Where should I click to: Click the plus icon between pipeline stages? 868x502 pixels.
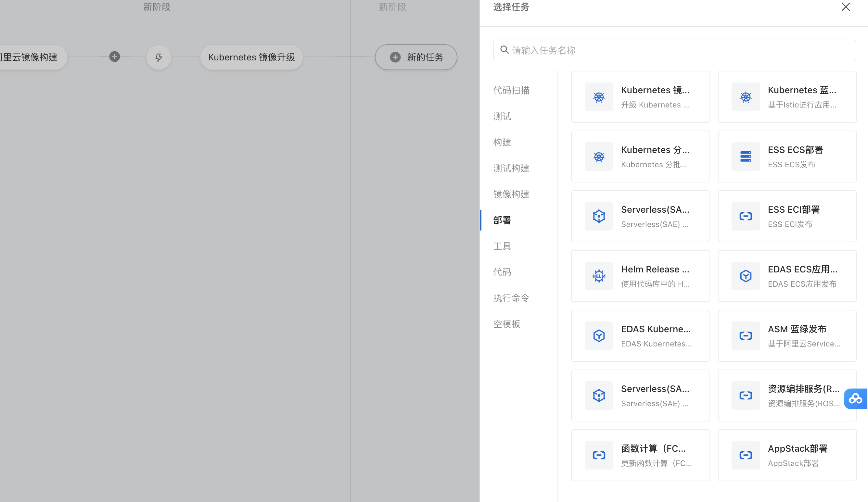click(x=115, y=56)
